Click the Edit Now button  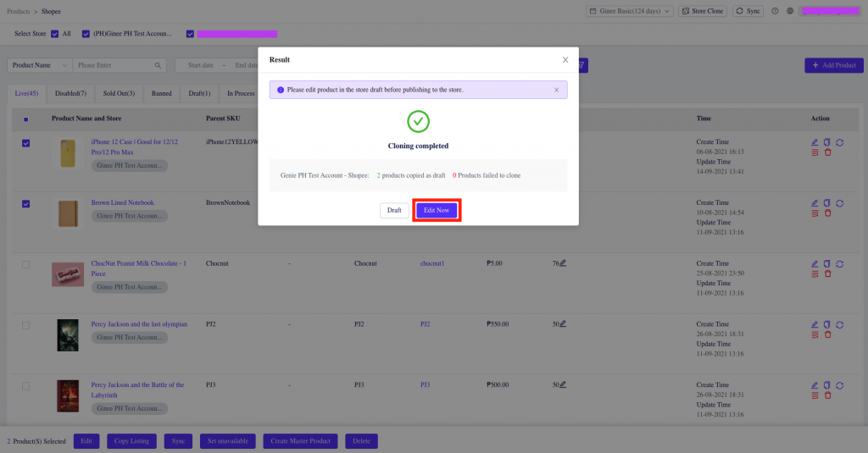point(437,210)
